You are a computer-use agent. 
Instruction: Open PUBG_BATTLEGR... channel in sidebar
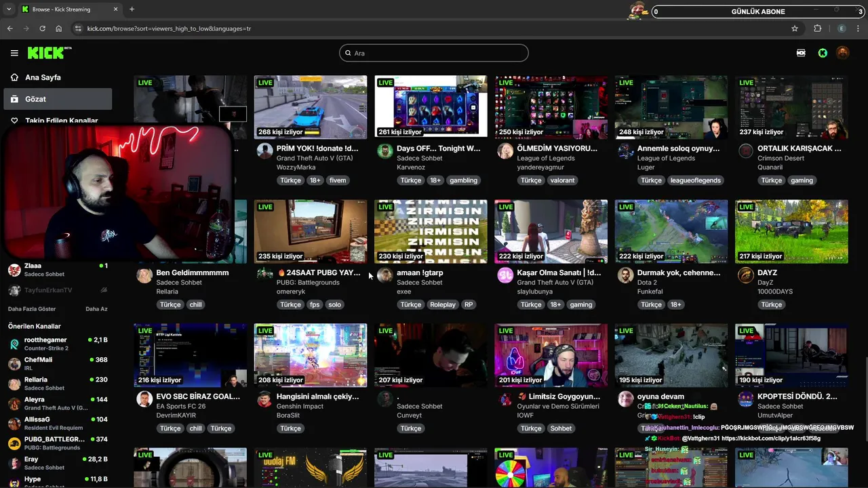(x=58, y=443)
